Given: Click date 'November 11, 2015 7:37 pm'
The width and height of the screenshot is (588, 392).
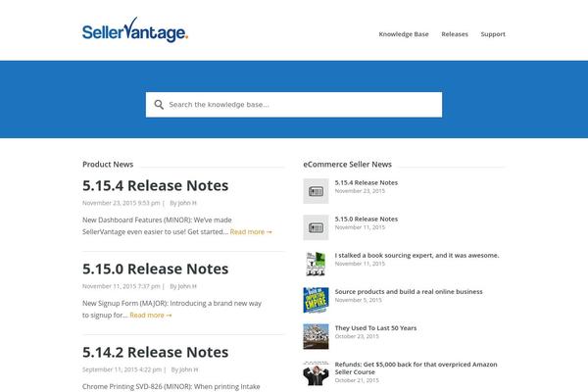Looking at the screenshot, I should click(x=122, y=286).
